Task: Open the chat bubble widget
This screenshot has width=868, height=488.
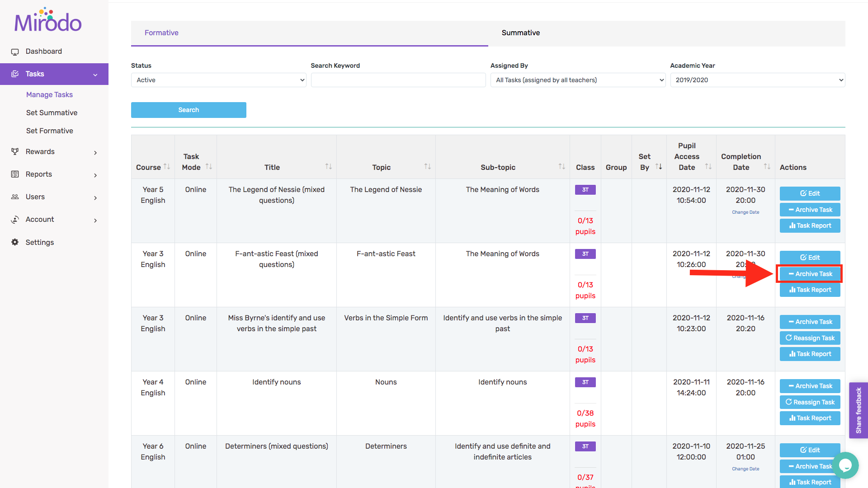Action: point(845,465)
